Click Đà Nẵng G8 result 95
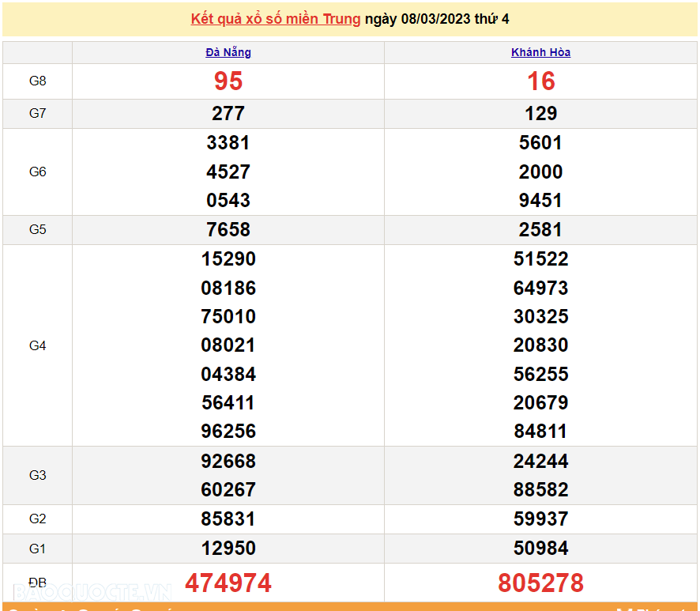 coord(228,81)
